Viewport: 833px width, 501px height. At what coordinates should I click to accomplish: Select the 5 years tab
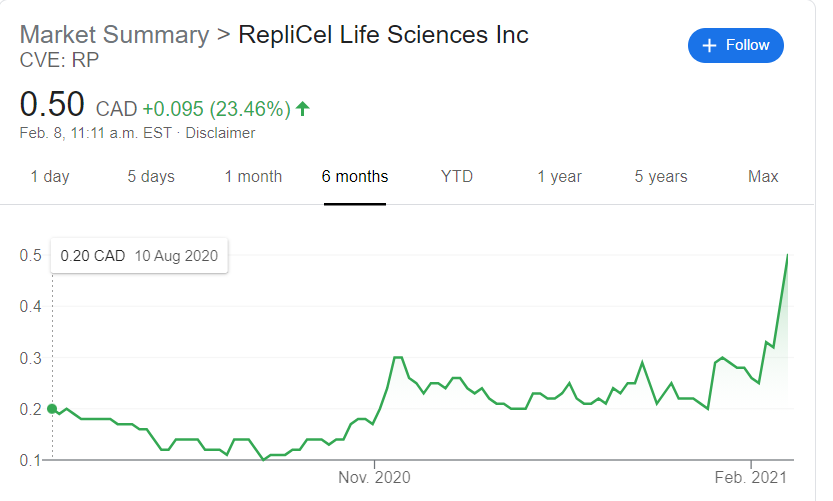point(661,177)
